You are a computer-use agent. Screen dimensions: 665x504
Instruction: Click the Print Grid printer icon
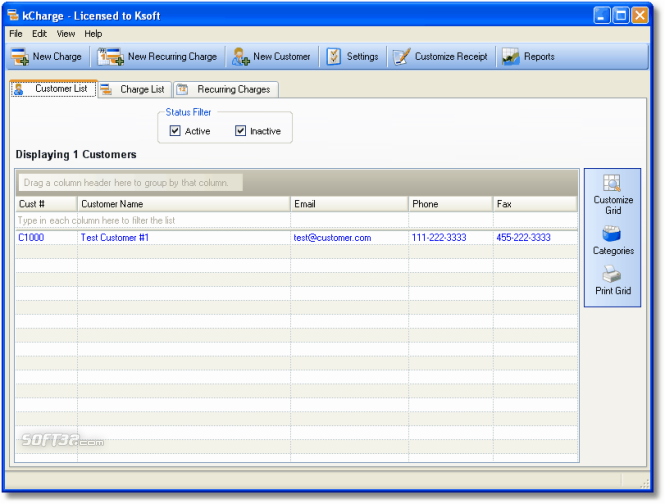click(x=612, y=274)
